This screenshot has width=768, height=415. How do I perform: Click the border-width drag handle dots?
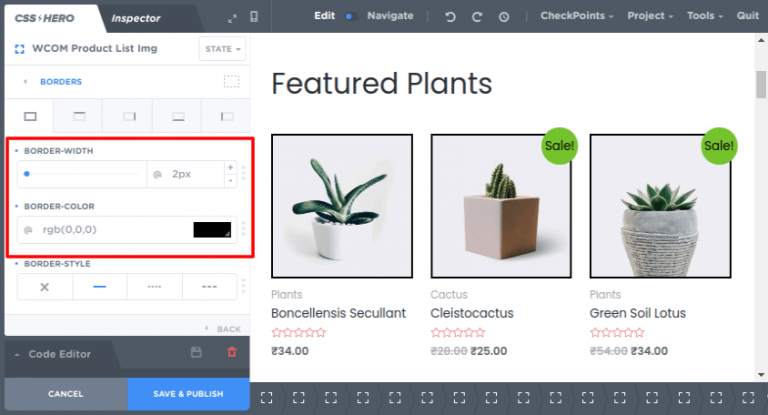tap(243, 173)
